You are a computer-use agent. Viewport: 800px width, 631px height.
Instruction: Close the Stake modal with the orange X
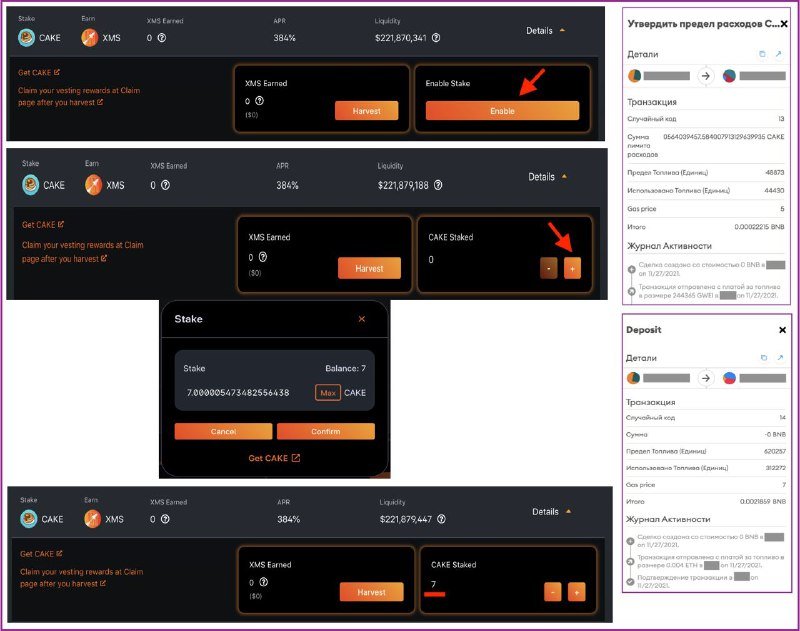362,319
